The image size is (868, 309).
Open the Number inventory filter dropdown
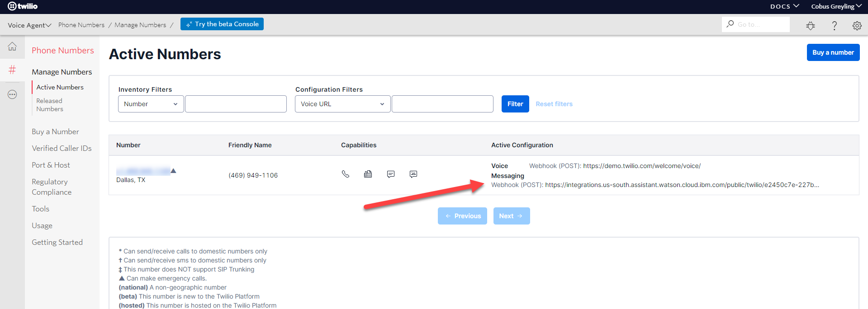[x=151, y=104]
